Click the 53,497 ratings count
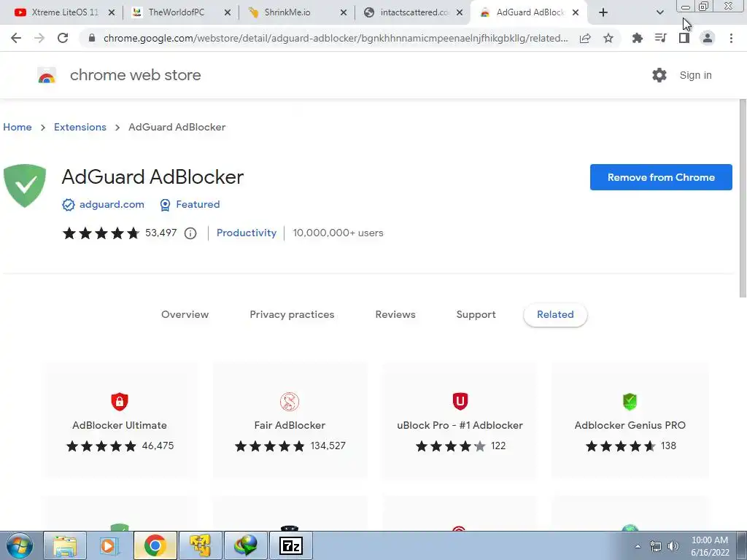The width and height of the screenshot is (747, 560). (x=161, y=233)
